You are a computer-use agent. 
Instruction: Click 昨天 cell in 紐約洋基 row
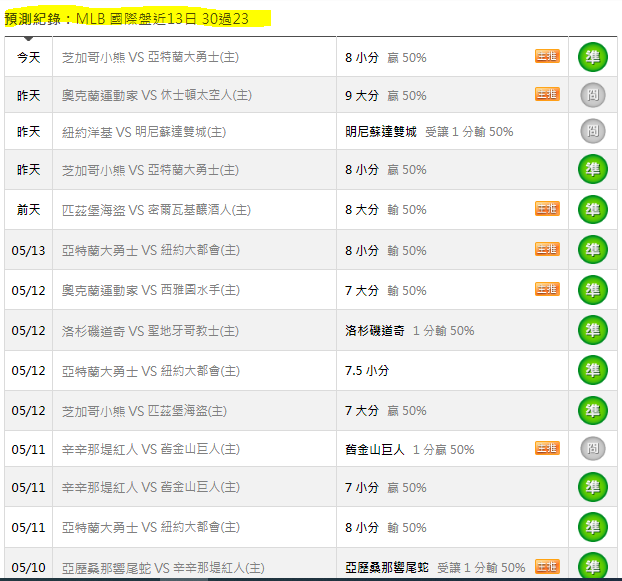click(x=29, y=132)
